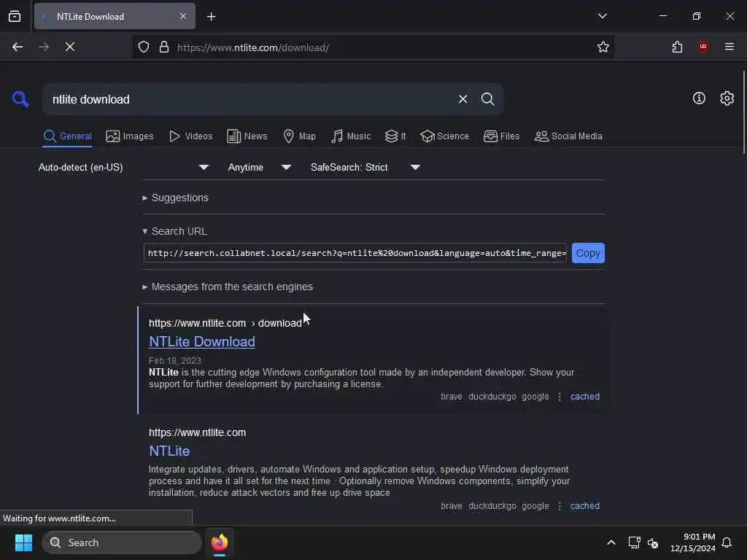Switch to the Videos tab
747x560 pixels.
(x=191, y=136)
